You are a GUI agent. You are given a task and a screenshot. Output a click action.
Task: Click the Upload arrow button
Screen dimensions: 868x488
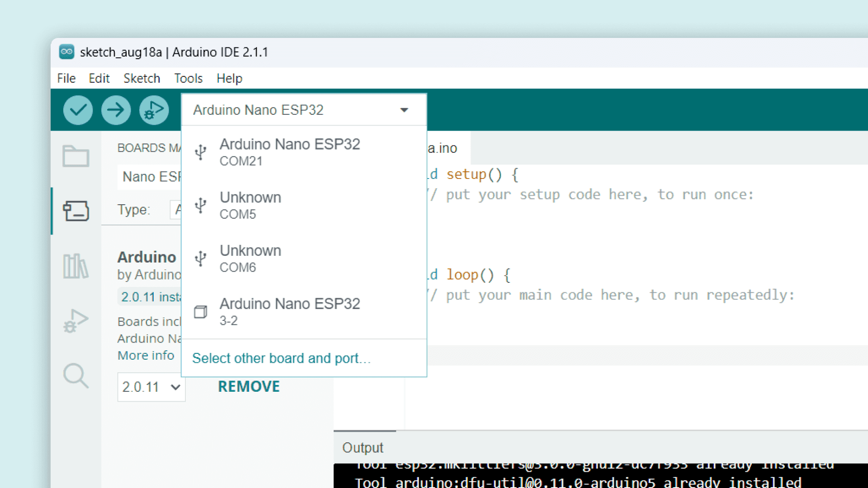click(116, 110)
